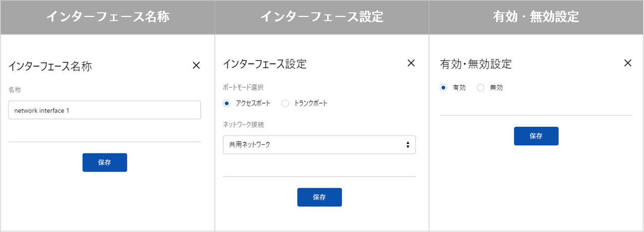The height and width of the screenshot is (232, 644).
Task: Close the インターフェース名称 dialog
Action: [x=196, y=65]
